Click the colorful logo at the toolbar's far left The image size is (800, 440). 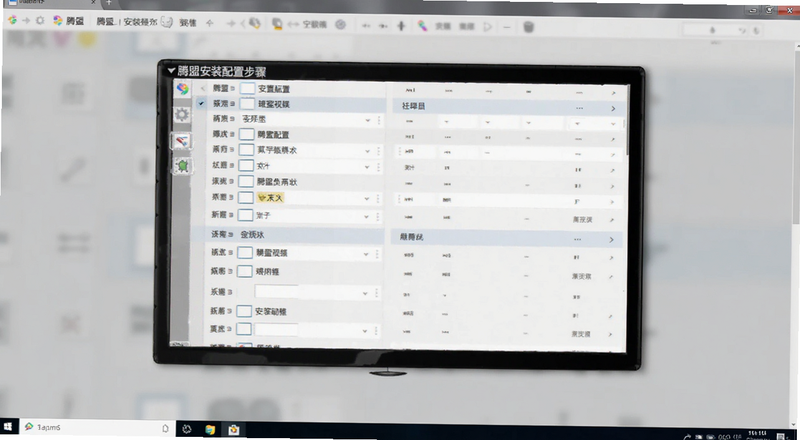click(12, 20)
